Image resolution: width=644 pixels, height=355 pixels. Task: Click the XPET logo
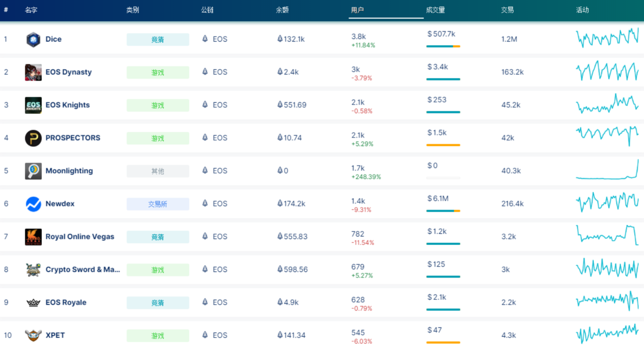tap(33, 335)
